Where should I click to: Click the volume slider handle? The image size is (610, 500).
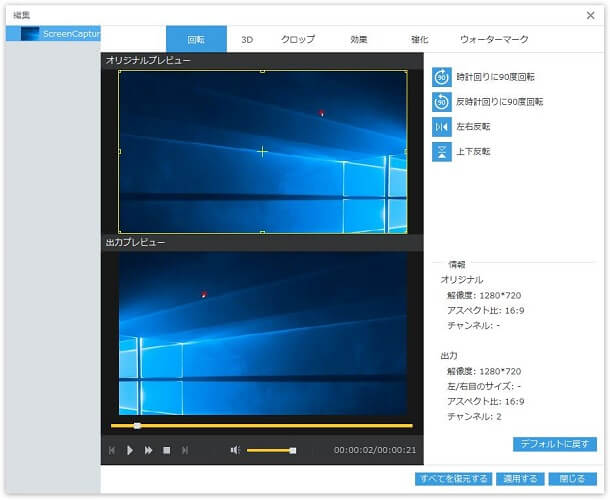[293, 451]
